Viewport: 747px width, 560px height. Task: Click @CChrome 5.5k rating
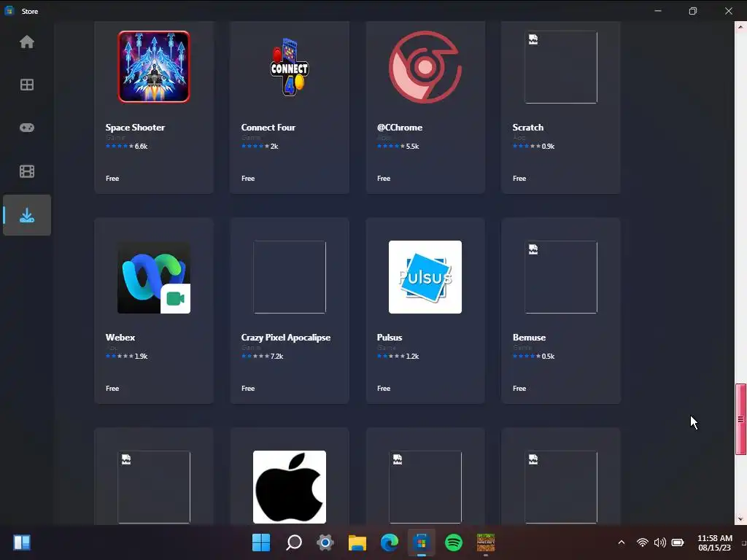(398, 146)
